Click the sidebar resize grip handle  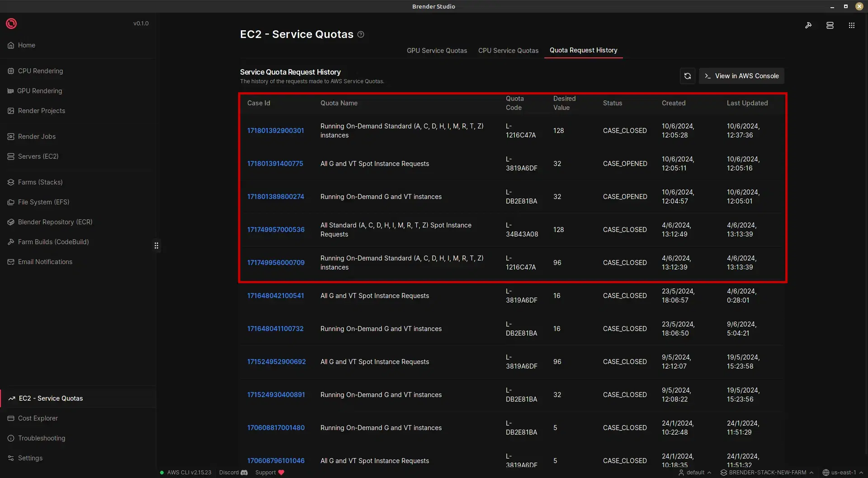tap(156, 246)
